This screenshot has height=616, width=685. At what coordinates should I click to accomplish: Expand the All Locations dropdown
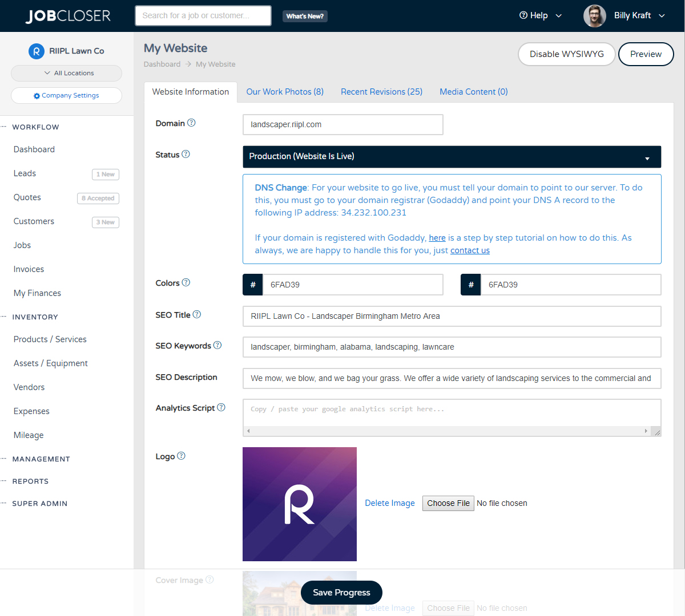point(66,73)
